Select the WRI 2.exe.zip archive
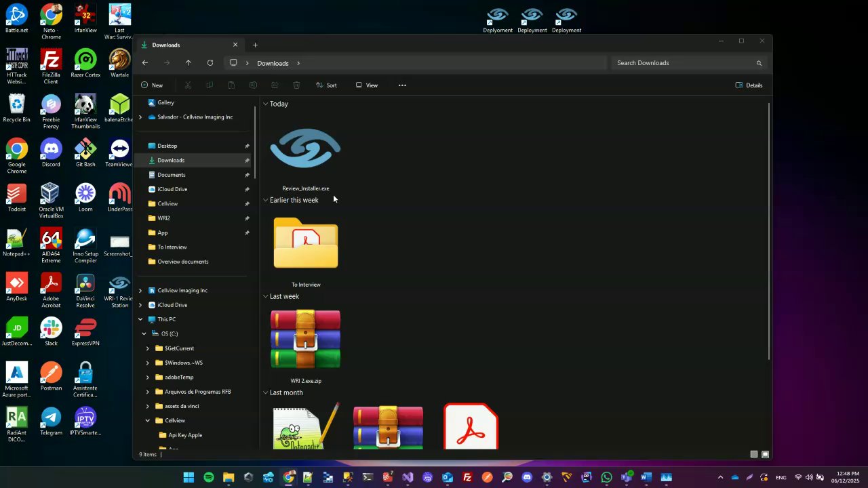 [x=306, y=347]
